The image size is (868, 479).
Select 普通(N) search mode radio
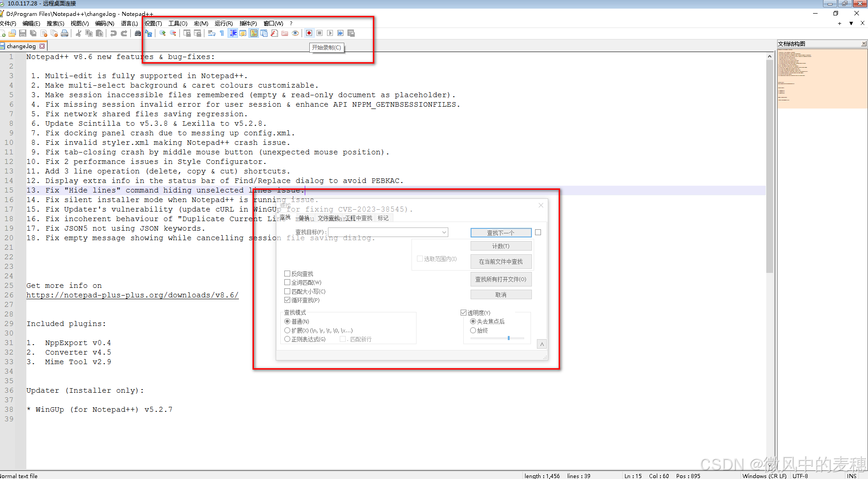click(x=287, y=321)
